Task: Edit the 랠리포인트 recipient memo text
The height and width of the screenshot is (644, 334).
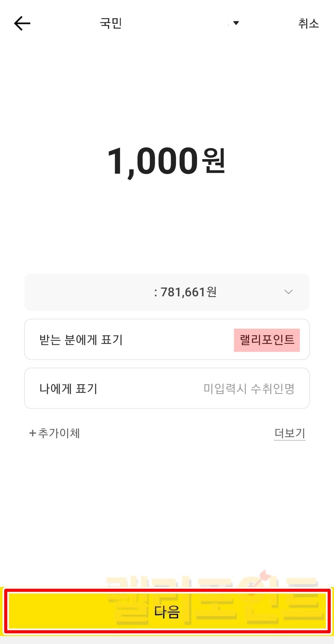Action: point(267,340)
